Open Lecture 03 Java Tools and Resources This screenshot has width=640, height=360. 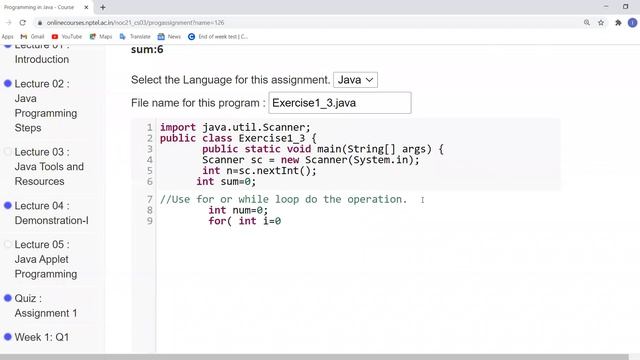[x=49, y=167]
